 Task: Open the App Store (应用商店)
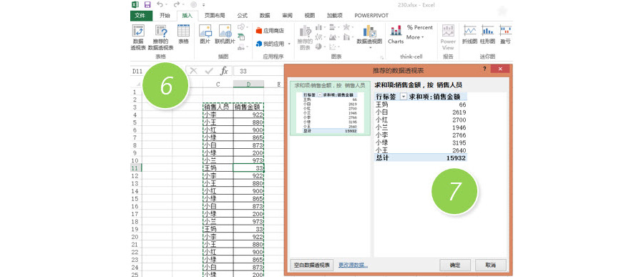(270, 30)
